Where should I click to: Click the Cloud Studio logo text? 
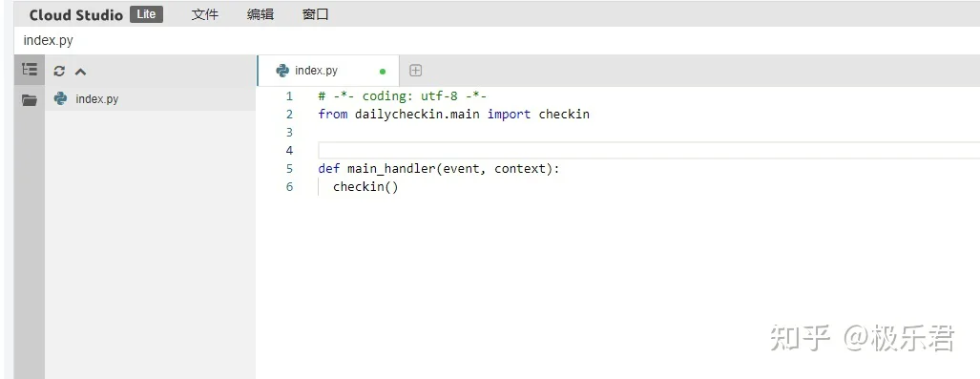(76, 15)
